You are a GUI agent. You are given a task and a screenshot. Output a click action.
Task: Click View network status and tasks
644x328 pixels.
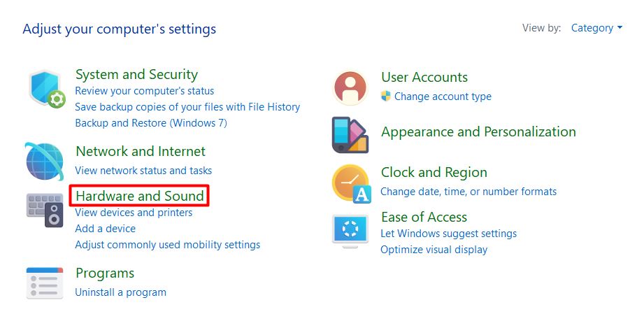point(143,171)
